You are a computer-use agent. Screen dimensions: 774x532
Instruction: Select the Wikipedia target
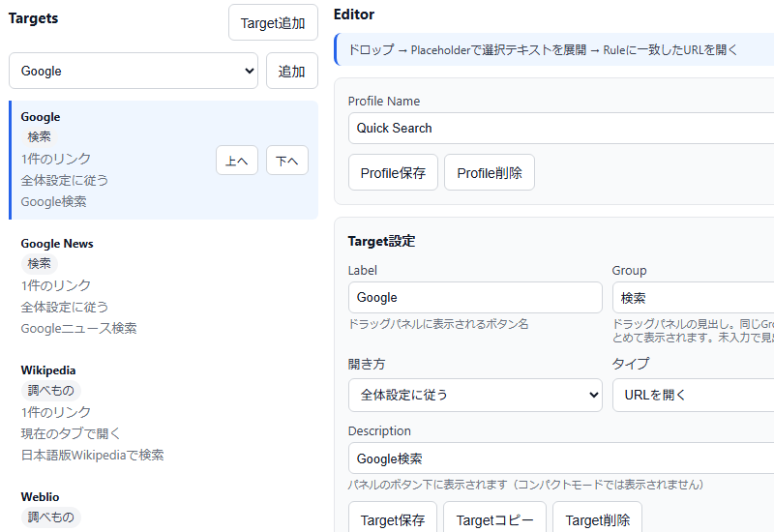point(164,413)
